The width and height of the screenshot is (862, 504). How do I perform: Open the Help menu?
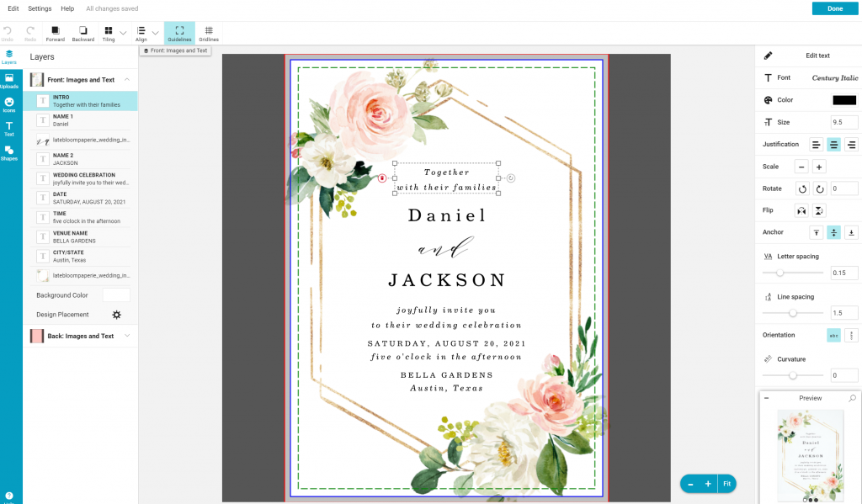(x=67, y=8)
